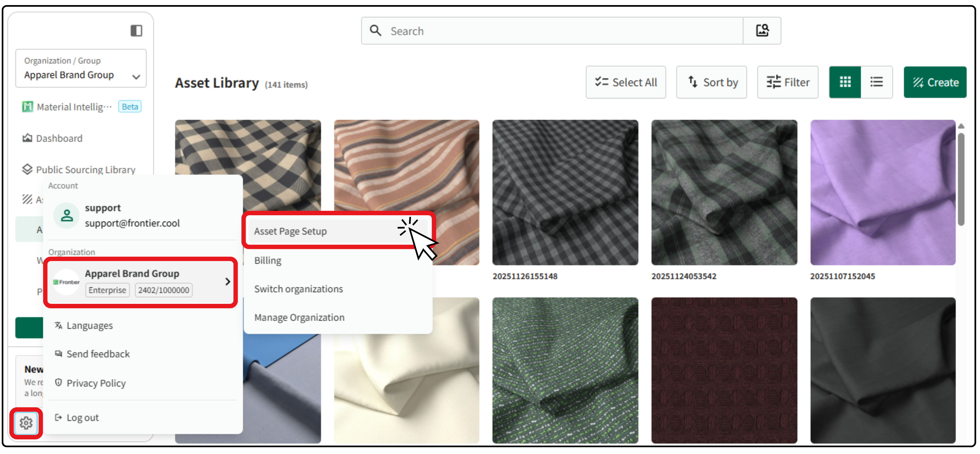This screenshot has width=980, height=454.
Task: Click the image search icon
Action: point(762,30)
